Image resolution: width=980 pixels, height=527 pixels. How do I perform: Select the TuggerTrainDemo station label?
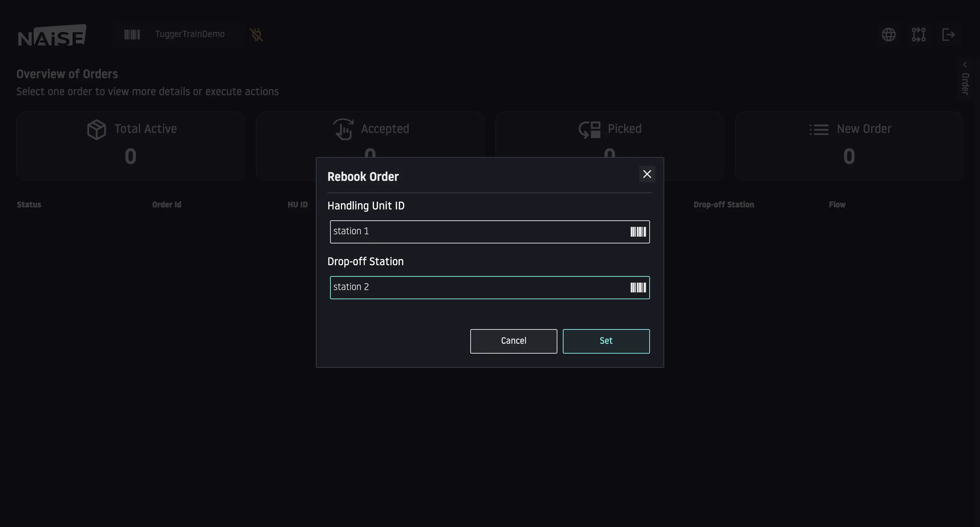pyautogui.click(x=190, y=35)
